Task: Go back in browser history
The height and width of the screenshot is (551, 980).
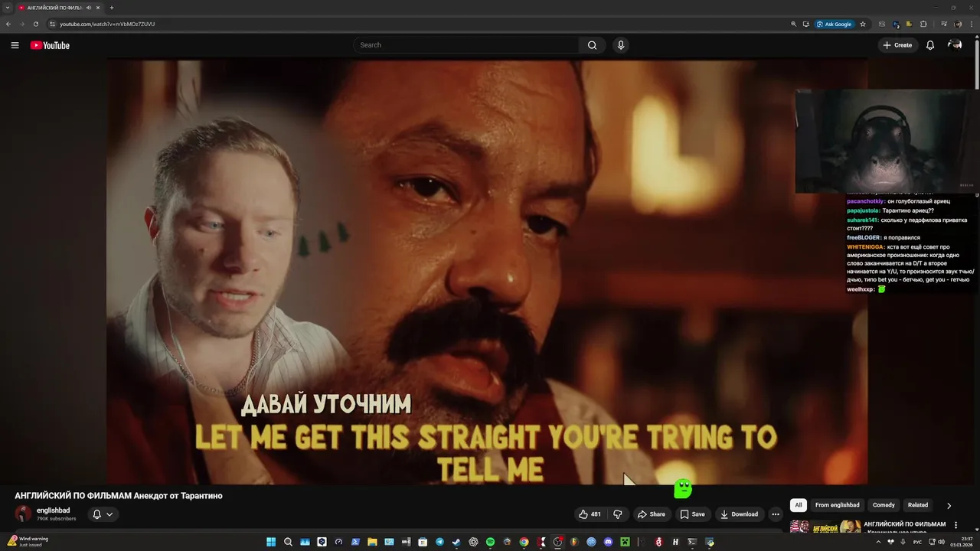Action: pos(8,24)
